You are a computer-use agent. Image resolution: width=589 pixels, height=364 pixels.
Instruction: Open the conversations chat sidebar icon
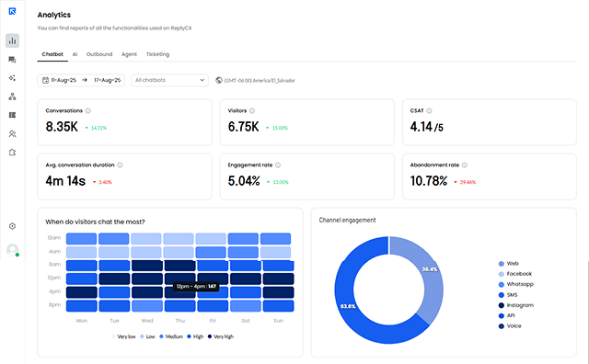(12, 60)
